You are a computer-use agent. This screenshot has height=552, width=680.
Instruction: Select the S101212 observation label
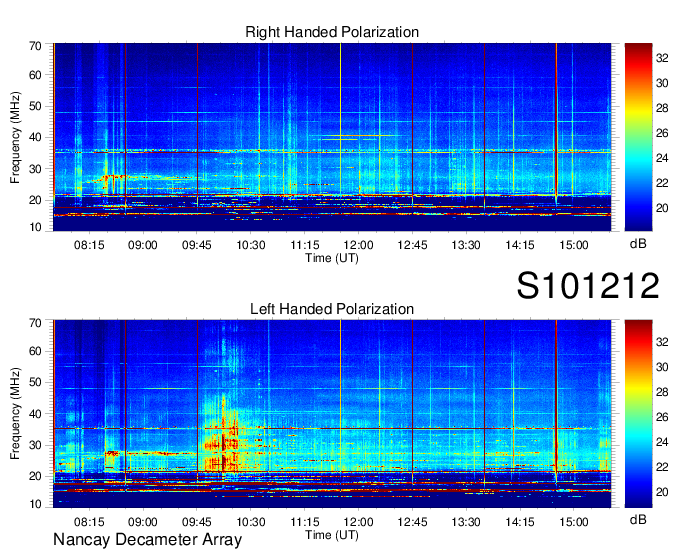[588, 286]
